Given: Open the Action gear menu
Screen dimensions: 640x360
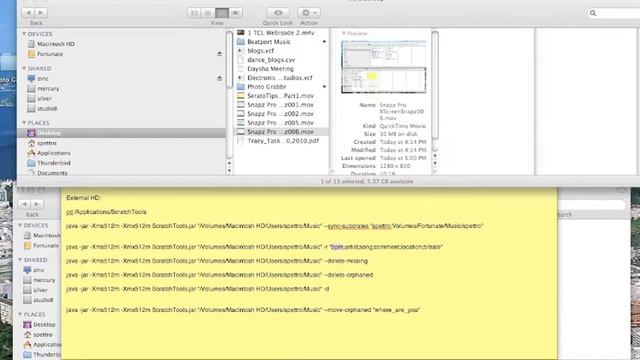Looking at the screenshot, I should tap(309, 13).
